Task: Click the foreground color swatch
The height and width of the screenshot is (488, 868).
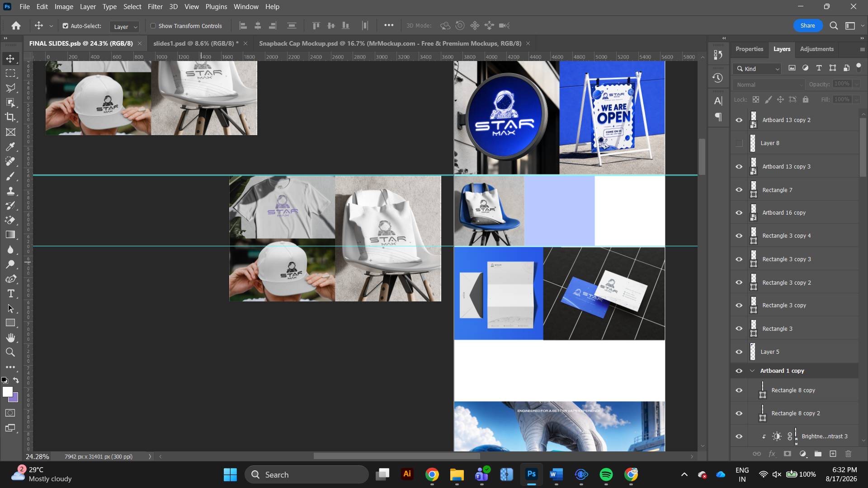Action: click(7, 392)
